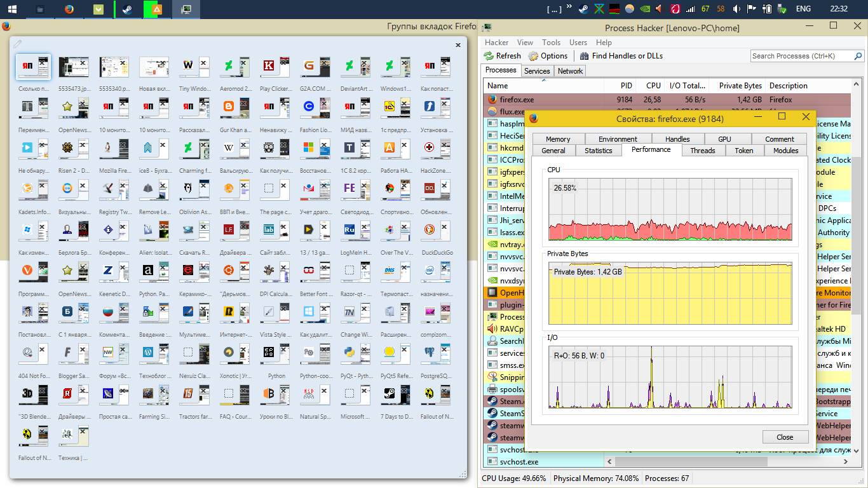868x488 pixels.
Task: Open the Statistics tab
Action: click(x=599, y=151)
